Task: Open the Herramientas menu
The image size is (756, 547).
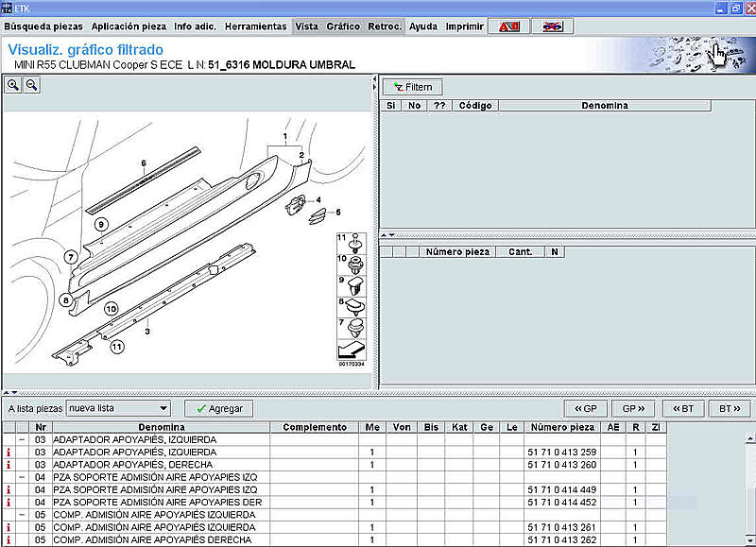Action: [x=255, y=26]
